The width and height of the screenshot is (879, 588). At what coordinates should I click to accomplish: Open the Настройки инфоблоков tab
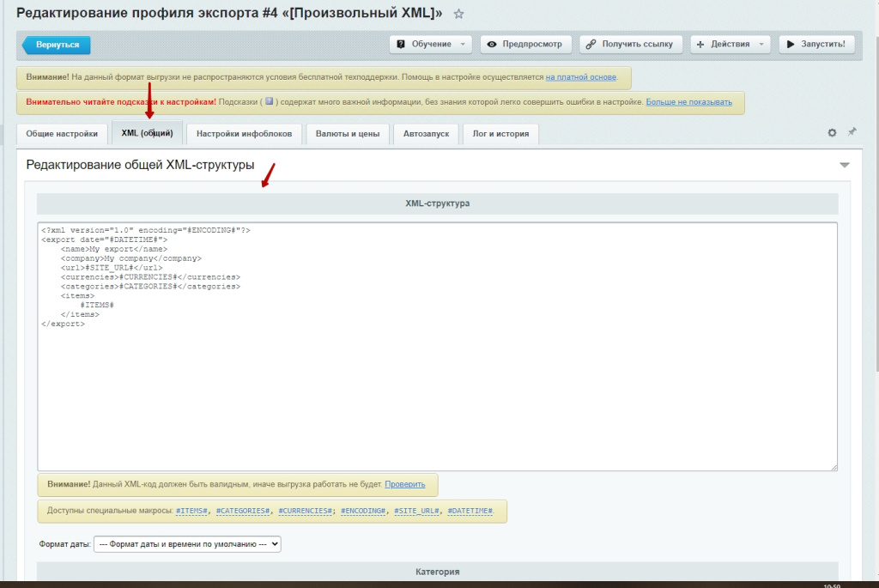[244, 134]
